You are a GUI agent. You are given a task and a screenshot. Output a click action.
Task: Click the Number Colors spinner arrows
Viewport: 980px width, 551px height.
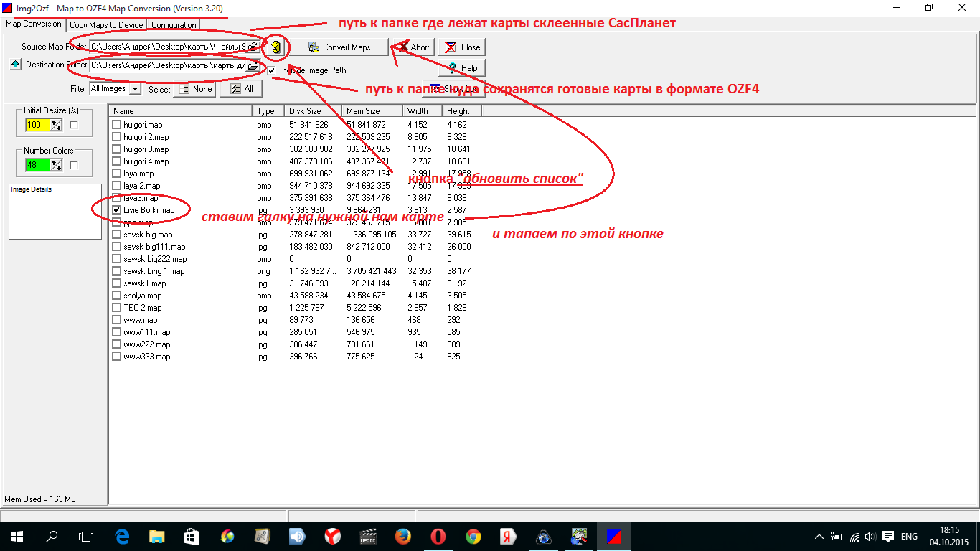pyautogui.click(x=57, y=165)
